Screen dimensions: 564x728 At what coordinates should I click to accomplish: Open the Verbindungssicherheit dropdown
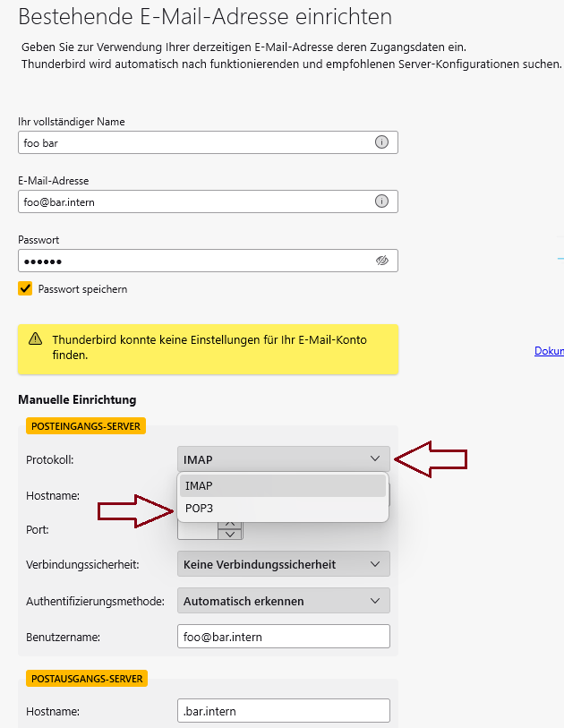click(284, 564)
